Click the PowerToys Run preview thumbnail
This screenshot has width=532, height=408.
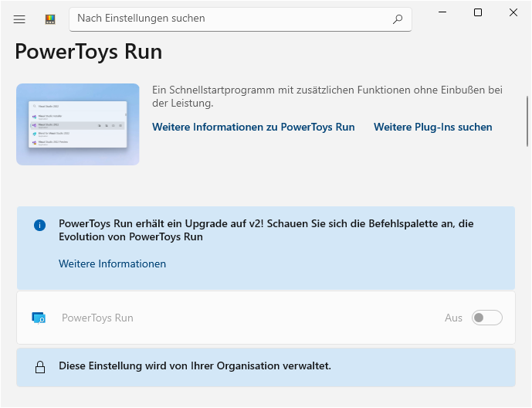point(78,124)
